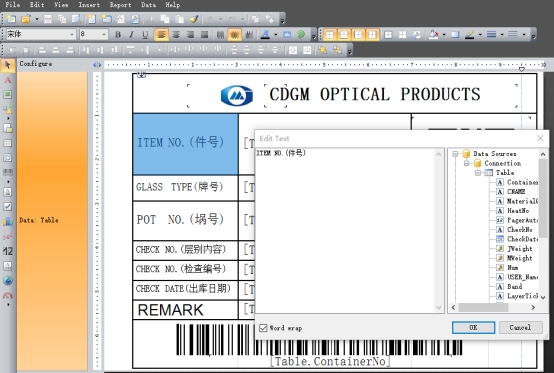554x373 pixels.
Task: Toggle Underline formatting
Action: click(x=145, y=35)
